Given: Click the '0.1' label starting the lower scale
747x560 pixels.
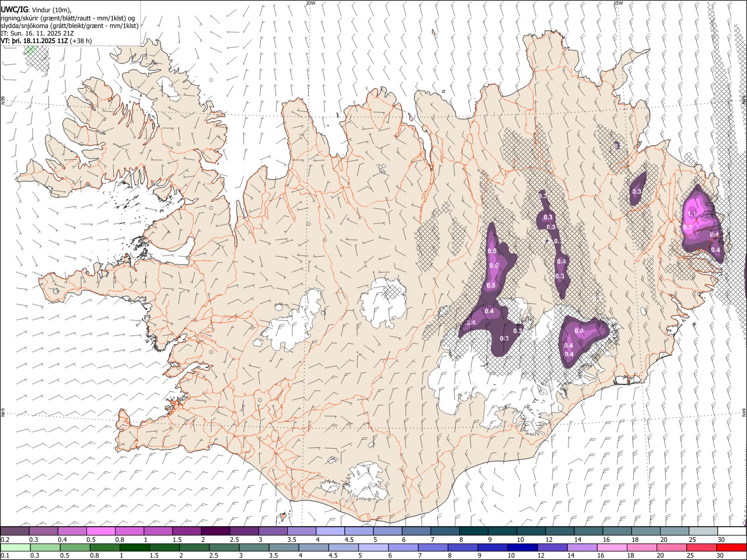Looking at the screenshot, I should (5, 556).
